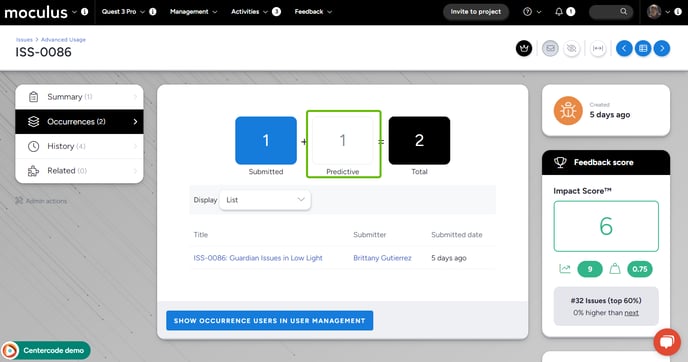Click the expand width arrows icon

coord(598,48)
